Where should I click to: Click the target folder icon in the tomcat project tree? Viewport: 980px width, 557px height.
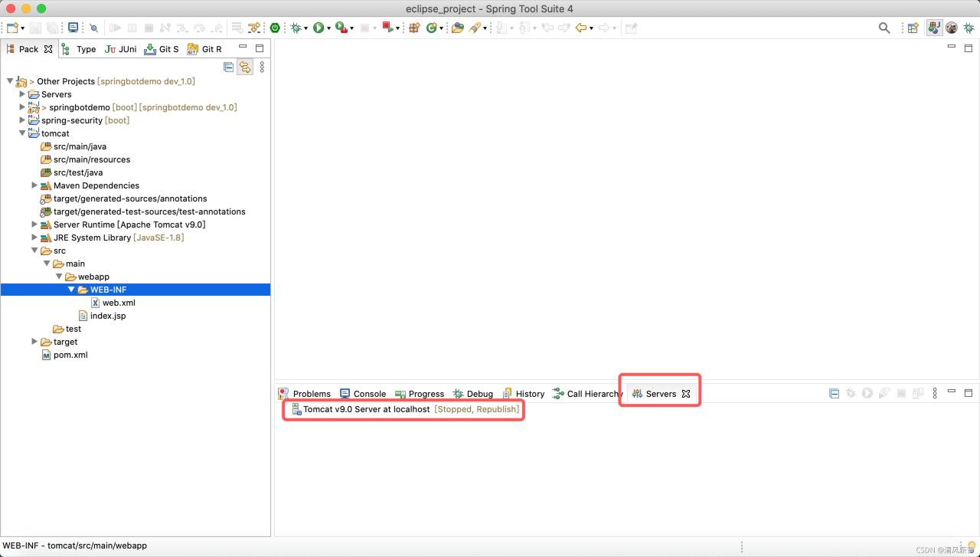click(46, 342)
